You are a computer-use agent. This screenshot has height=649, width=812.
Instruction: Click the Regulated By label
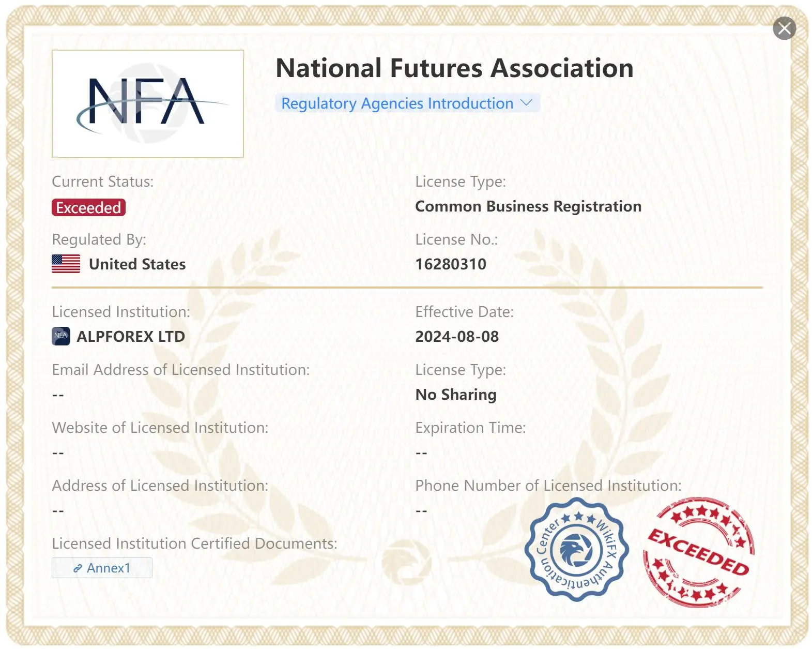point(99,239)
